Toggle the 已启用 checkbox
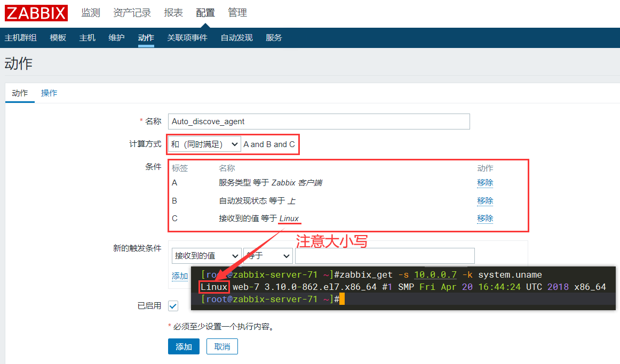The image size is (620, 364). [x=173, y=306]
